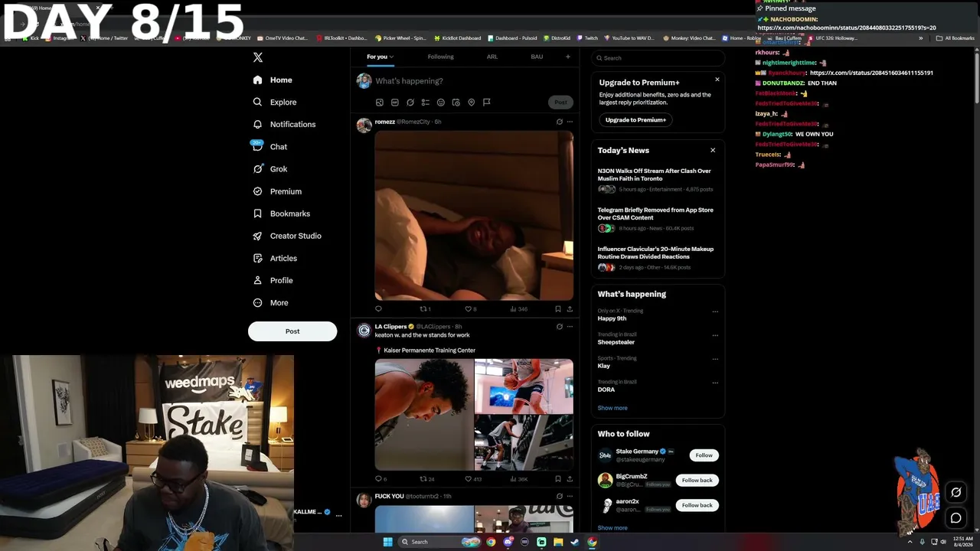Add a poll to the new post
Viewport: 980px width, 551px height.
click(x=425, y=103)
